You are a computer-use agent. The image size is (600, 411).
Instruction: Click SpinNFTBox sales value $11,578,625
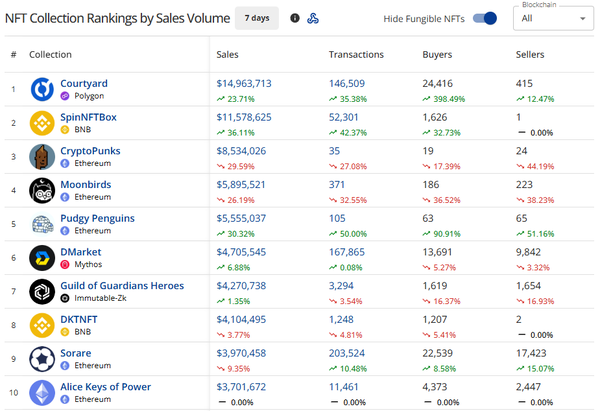tap(244, 117)
